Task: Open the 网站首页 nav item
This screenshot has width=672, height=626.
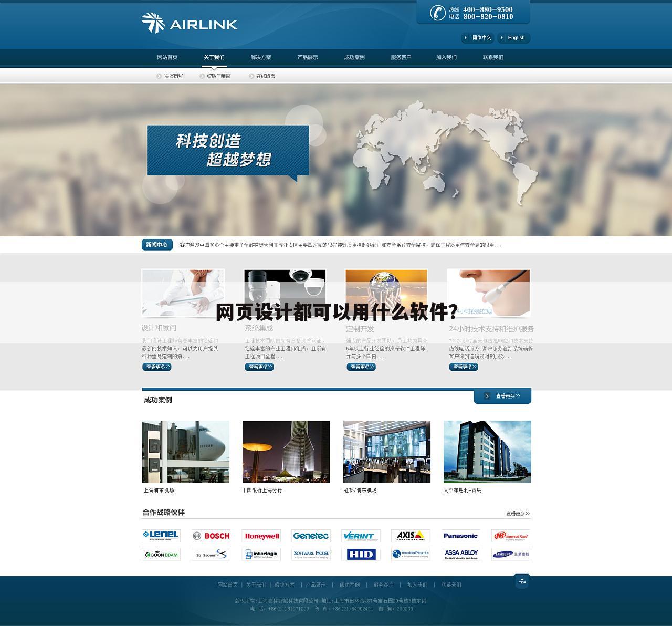Action: click(x=167, y=57)
